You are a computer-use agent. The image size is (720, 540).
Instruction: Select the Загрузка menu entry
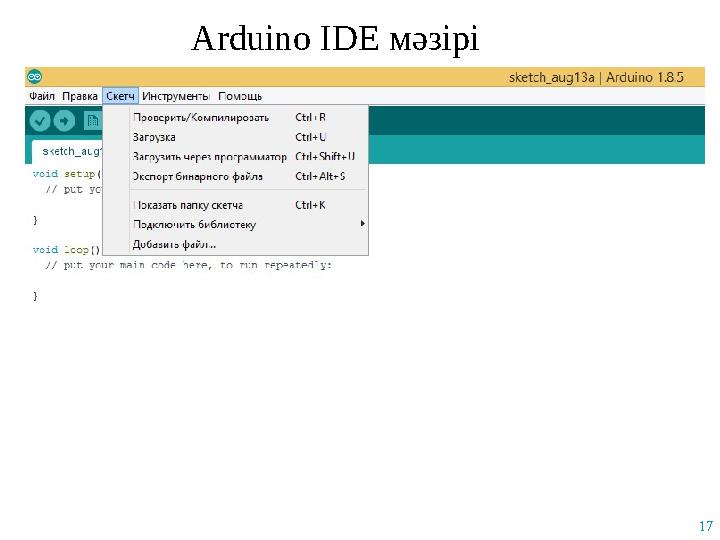pyautogui.click(x=235, y=137)
